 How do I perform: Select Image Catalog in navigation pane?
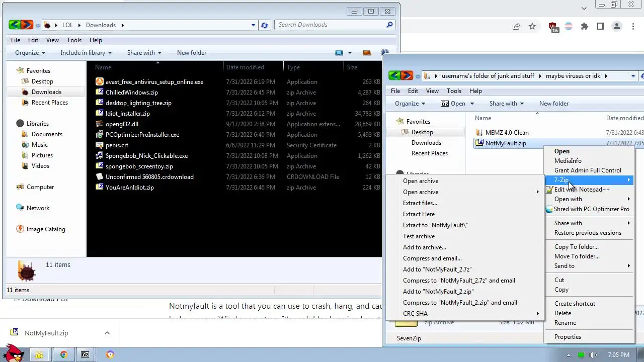pyautogui.click(x=46, y=229)
